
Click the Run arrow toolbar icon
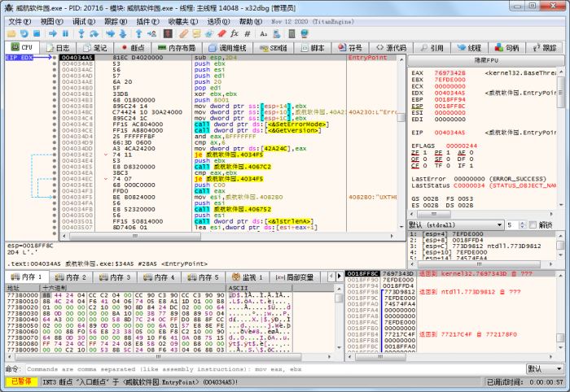[x=53, y=34]
